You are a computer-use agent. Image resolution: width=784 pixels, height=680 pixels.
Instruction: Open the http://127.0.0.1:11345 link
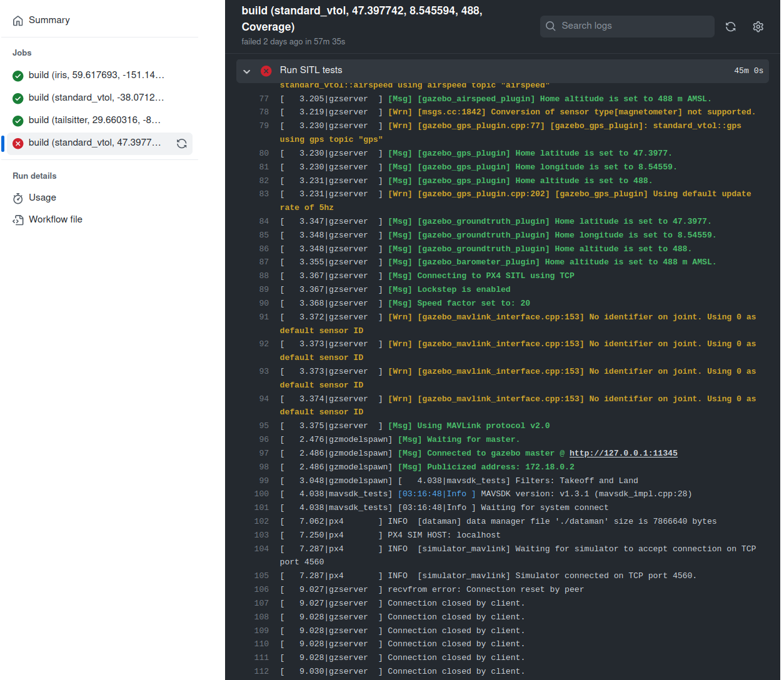tap(623, 453)
